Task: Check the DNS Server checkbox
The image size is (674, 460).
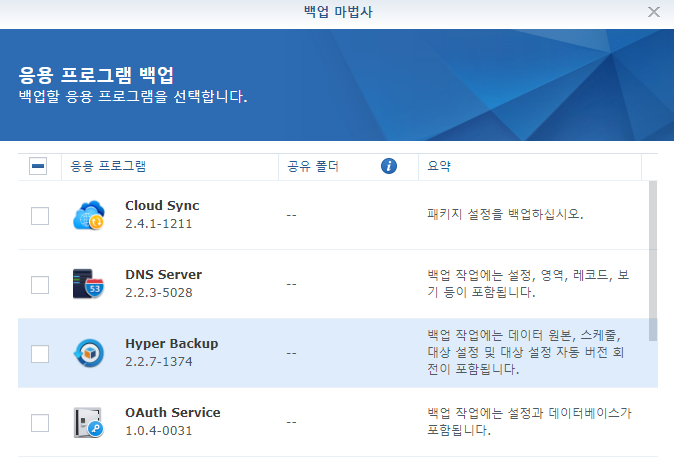Action: click(40, 285)
